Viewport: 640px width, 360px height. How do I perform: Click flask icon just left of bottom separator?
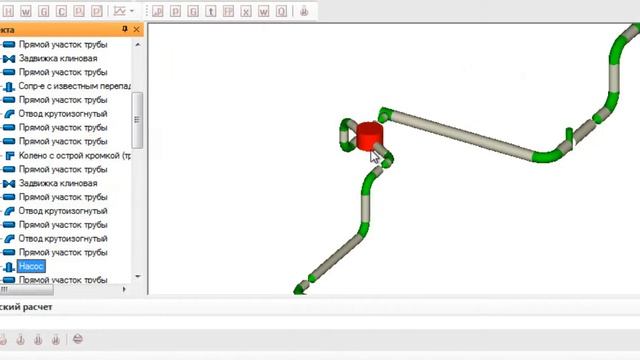(56, 339)
